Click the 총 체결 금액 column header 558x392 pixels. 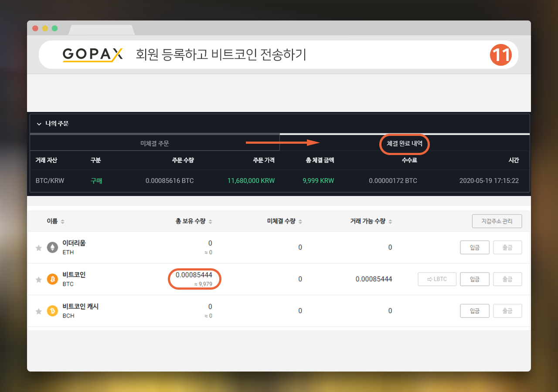coord(320,160)
